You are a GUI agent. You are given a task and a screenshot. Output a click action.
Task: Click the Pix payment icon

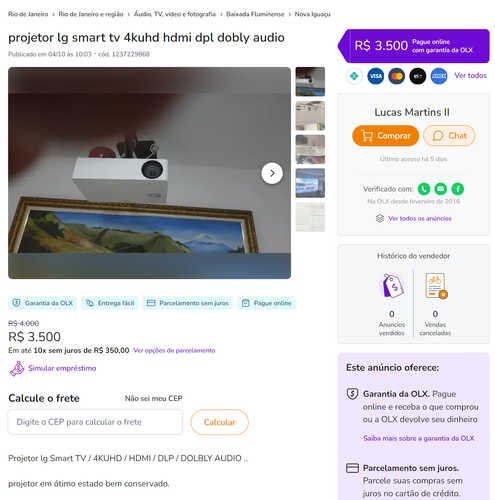click(x=354, y=76)
